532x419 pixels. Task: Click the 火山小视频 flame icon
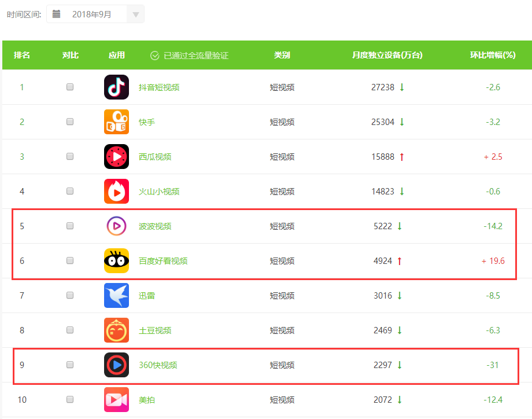point(116,192)
